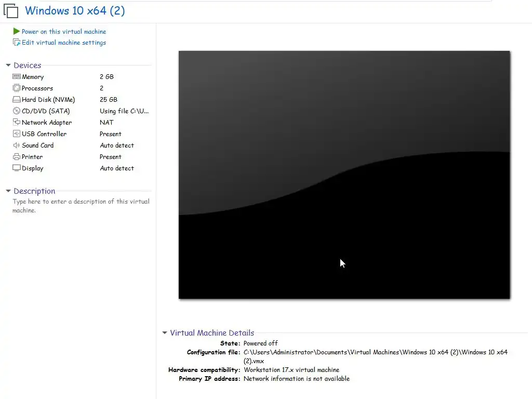Click the Hardware compatibility label
The height and width of the screenshot is (399, 532).
204,370
